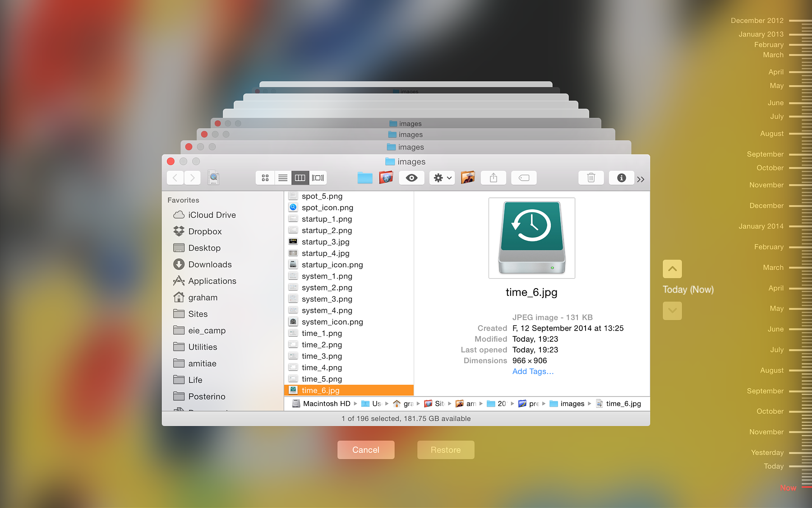Open the blue folder toolbar icon

365,178
